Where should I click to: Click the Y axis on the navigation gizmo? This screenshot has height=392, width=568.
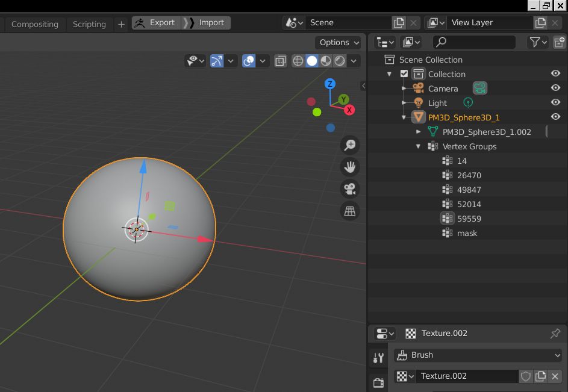(x=343, y=99)
